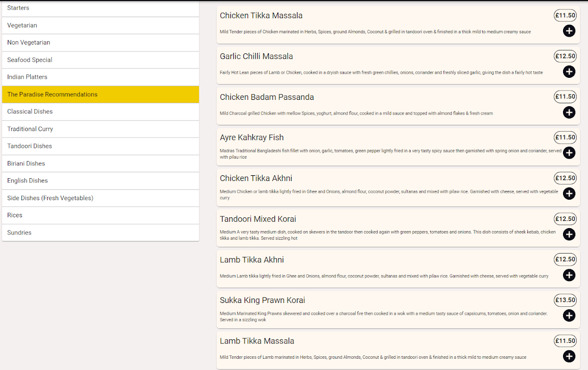The width and height of the screenshot is (588, 370).
Task: Select Side Dishes (Fresh Vegetables) category
Action: (x=100, y=198)
